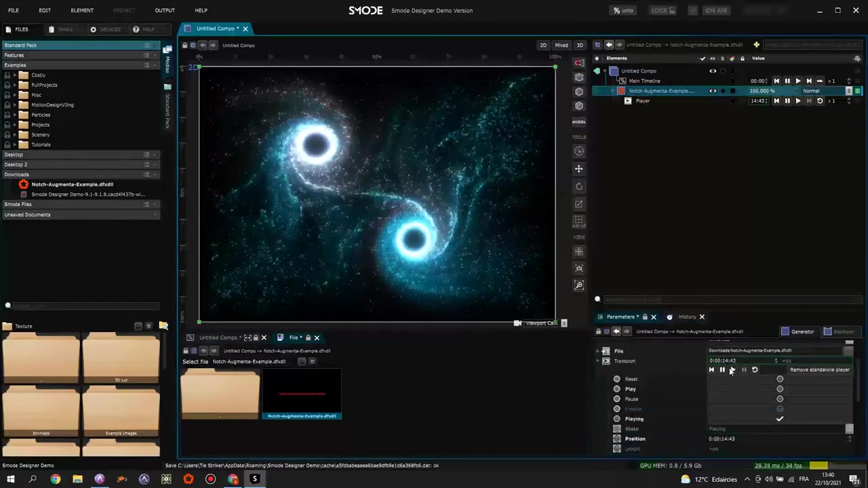The height and width of the screenshot is (488, 868).
Task: Switch to the History tab
Action: click(687, 317)
